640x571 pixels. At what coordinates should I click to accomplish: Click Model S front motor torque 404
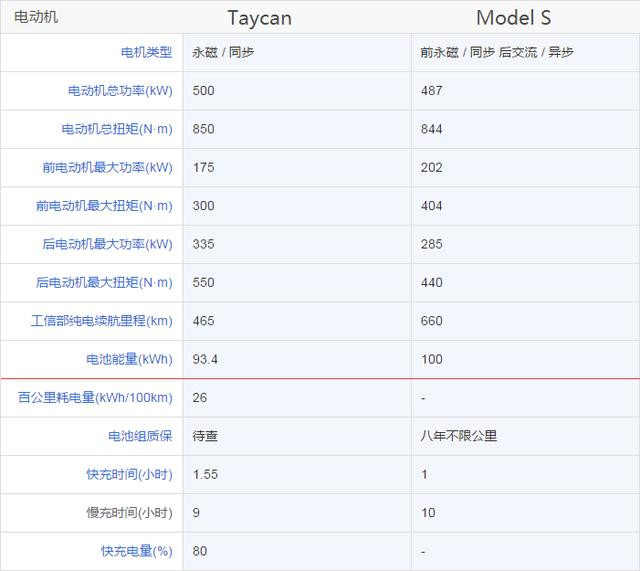pos(431,206)
